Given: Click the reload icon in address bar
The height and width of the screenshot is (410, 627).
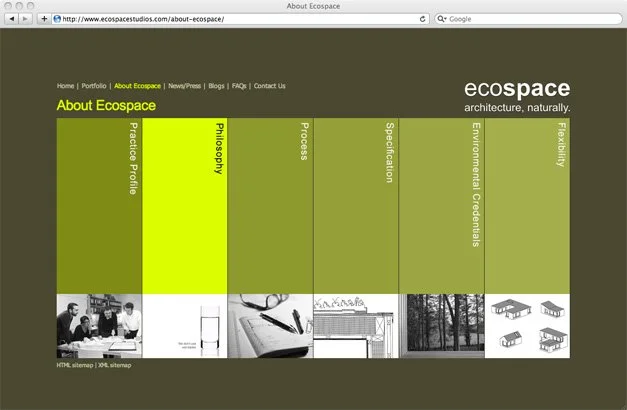Looking at the screenshot, I should point(422,19).
